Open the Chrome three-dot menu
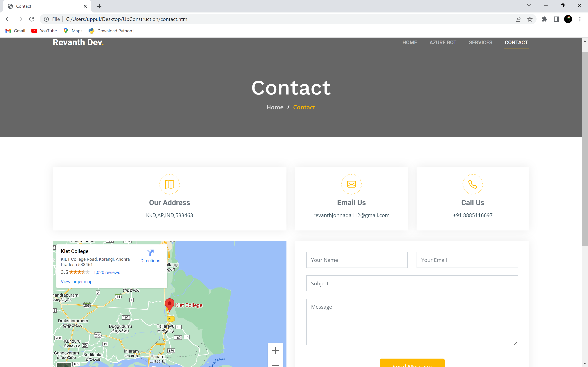 [x=580, y=19]
